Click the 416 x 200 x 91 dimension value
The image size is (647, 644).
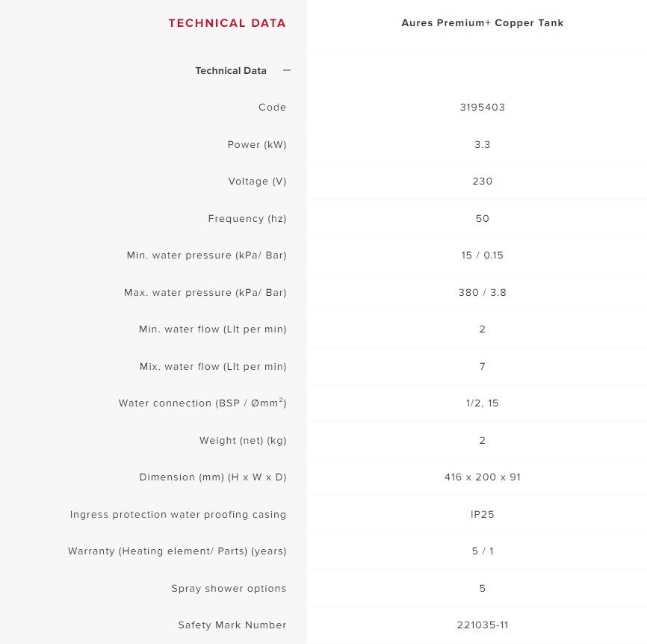tap(483, 477)
